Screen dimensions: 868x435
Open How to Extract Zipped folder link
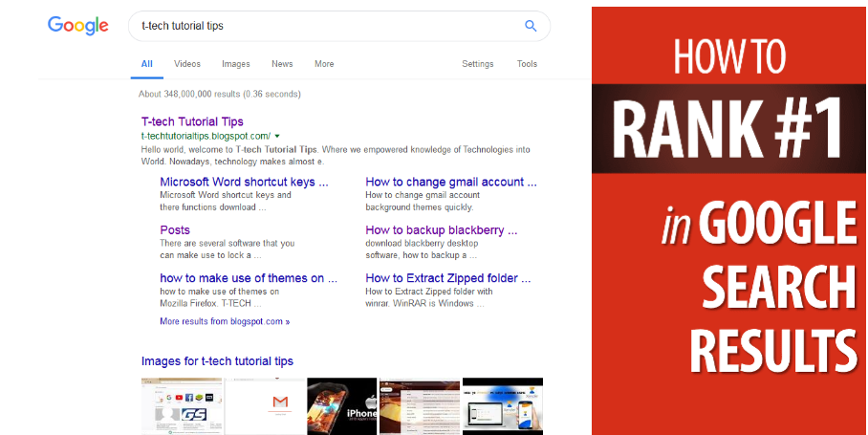447,278
